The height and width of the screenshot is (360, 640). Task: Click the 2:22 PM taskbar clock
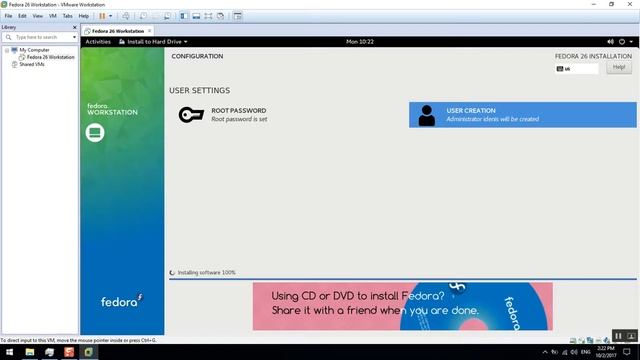[606, 352]
